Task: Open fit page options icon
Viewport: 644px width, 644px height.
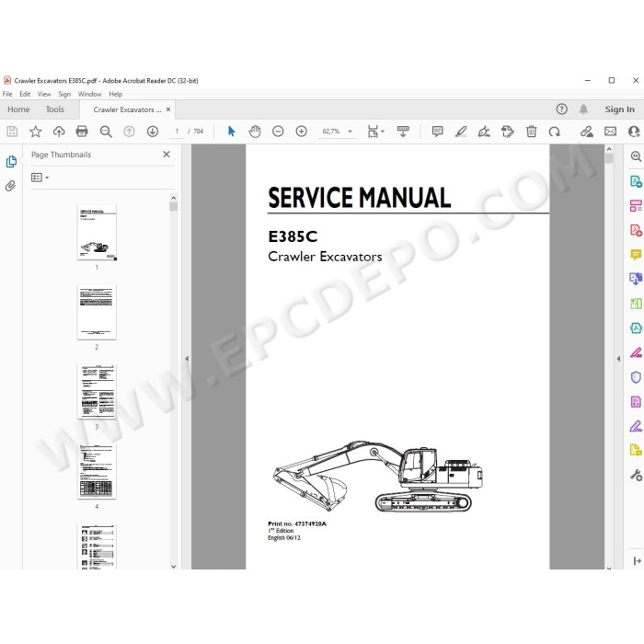Action: pos(375,132)
